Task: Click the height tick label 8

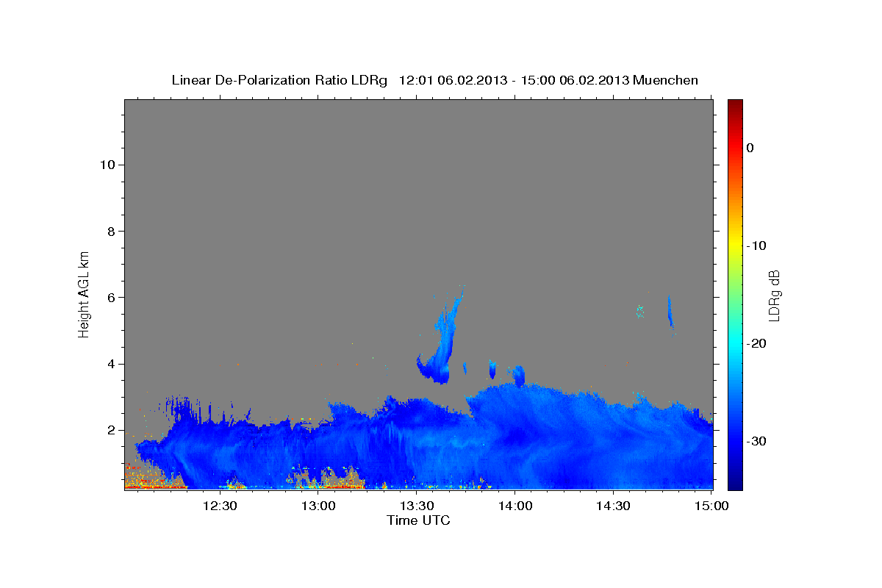Action: point(110,231)
